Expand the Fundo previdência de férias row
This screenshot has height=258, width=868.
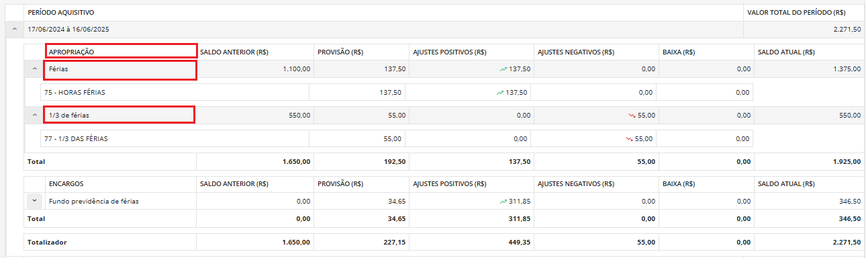[x=34, y=201]
